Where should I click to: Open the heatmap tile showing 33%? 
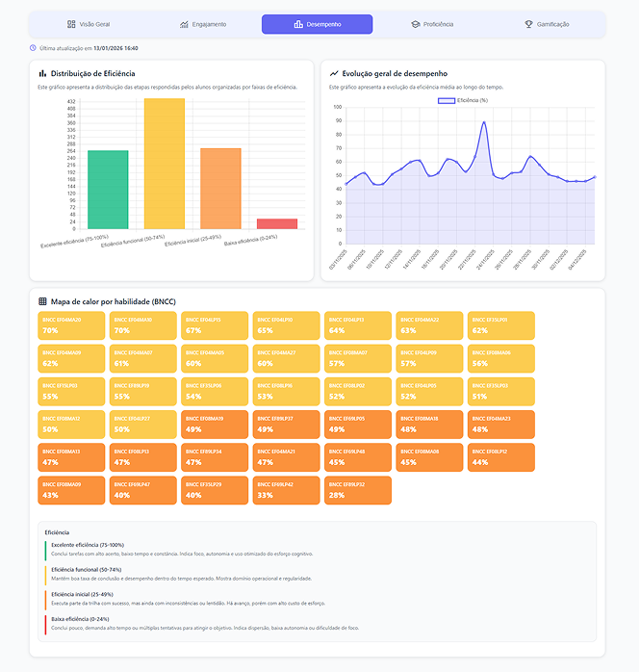[287, 490]
